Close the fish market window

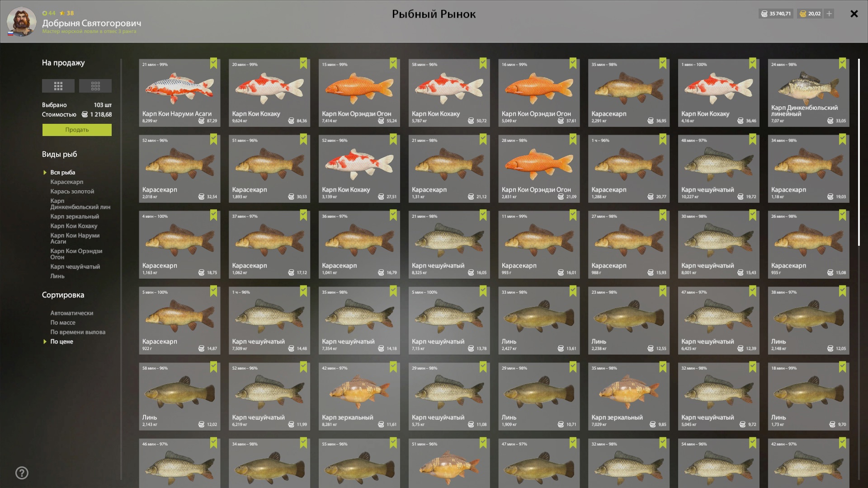coord(854,14)
